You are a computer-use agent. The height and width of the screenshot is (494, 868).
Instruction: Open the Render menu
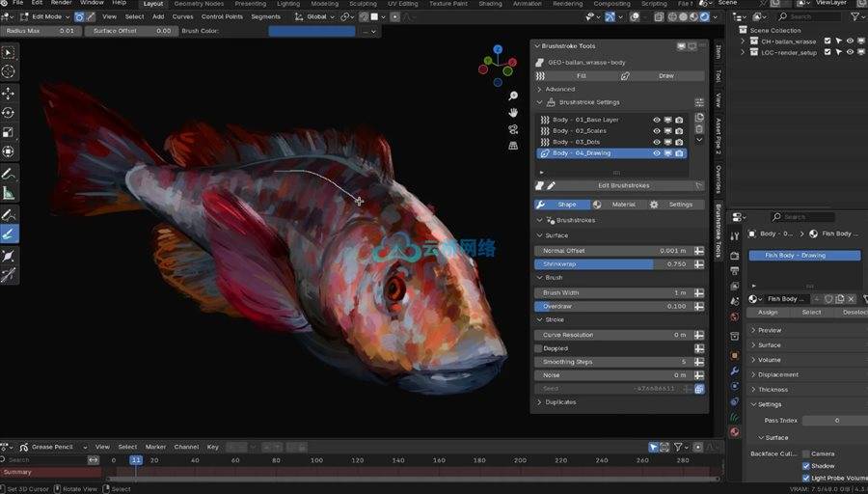pyautogui.click(x=62, y=3)
